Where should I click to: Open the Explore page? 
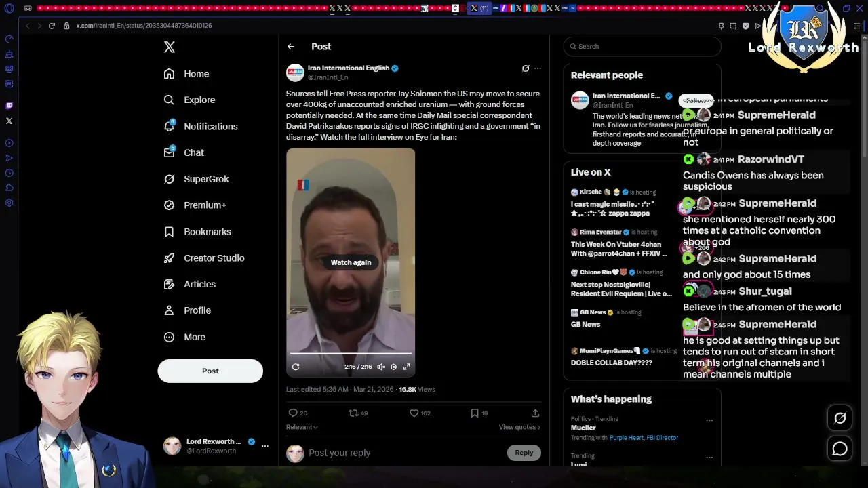(189, 100)
